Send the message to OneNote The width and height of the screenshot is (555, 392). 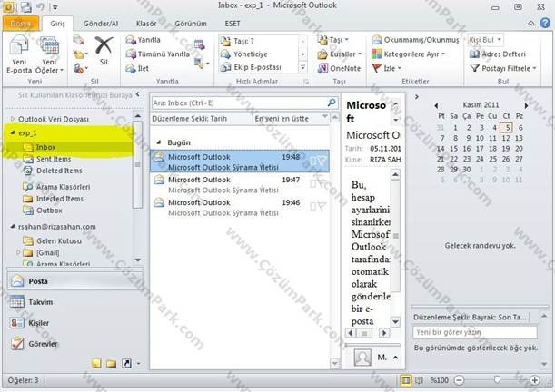pos(339,68)
